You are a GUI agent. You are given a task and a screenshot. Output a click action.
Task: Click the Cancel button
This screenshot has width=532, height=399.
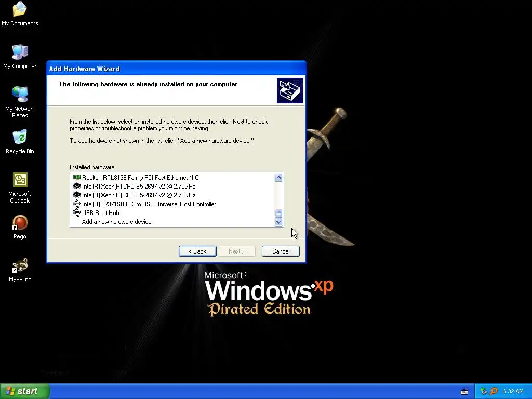[281, 251]
